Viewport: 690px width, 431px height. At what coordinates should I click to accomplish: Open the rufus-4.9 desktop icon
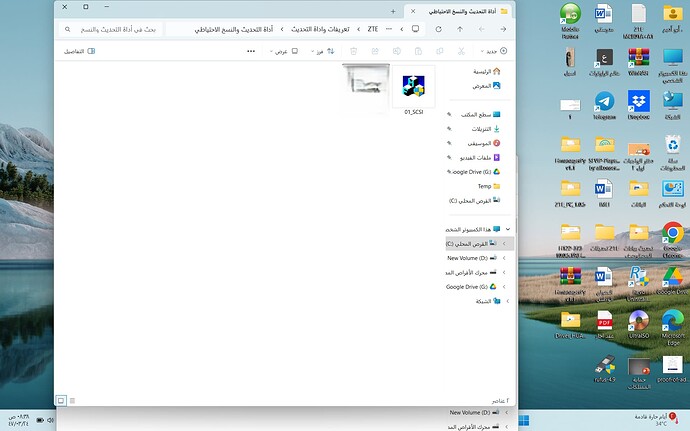tap(604, 368)
